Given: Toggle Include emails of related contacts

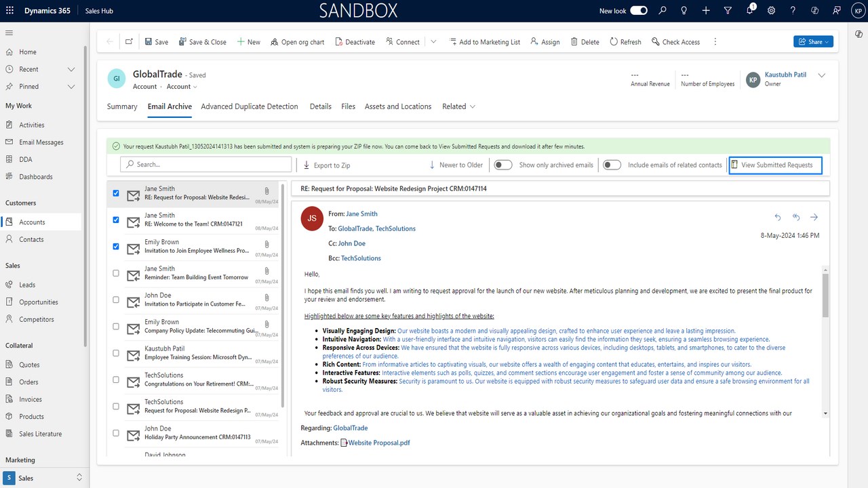Looking at the screenshot, I should (x=612, y=165).
